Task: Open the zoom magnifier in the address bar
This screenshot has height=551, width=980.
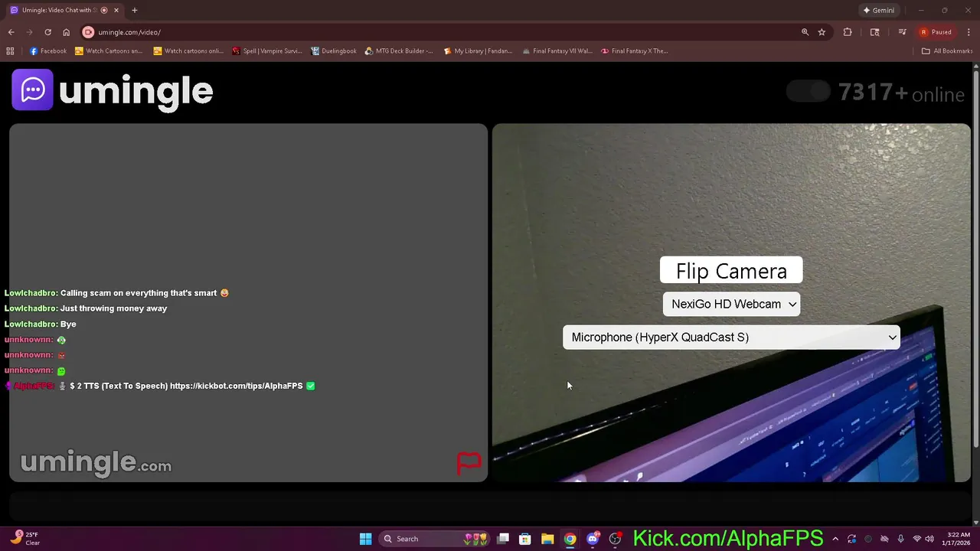Action: [x=805, y=32]
